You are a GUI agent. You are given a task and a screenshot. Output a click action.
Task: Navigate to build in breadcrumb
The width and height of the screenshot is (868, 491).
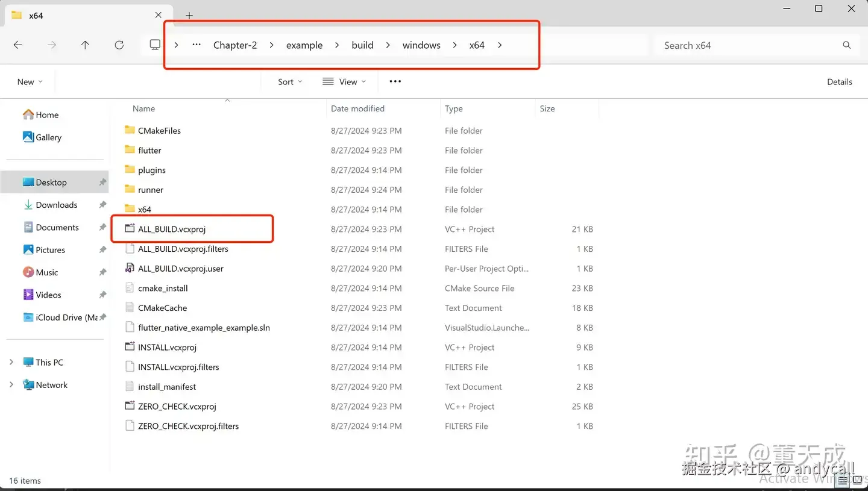click(x=362, y=45)
